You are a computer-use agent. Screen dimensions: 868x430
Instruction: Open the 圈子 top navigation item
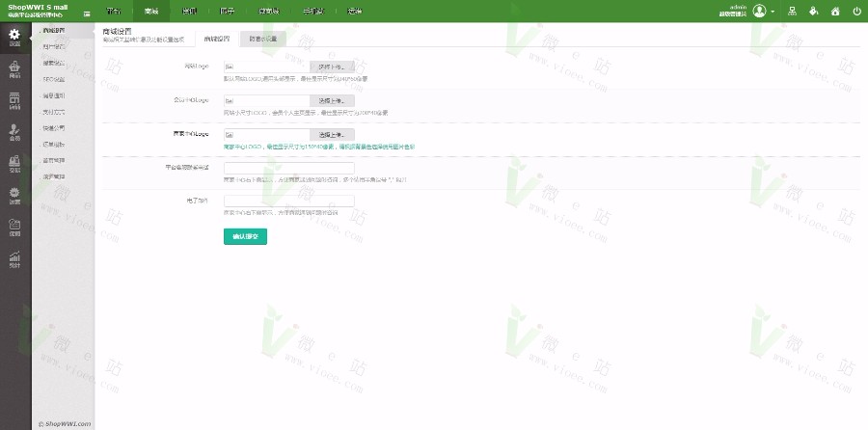pyautogui.click(x=227, y=11)
